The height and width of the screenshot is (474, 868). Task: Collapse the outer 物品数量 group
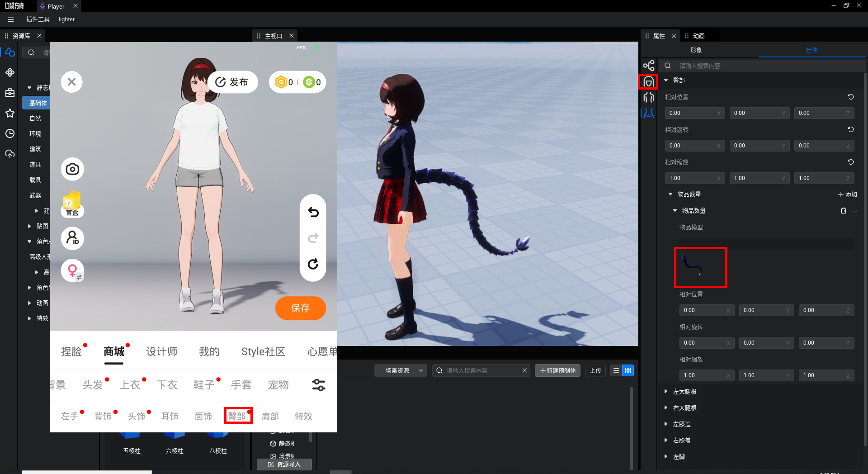(670, 194)
